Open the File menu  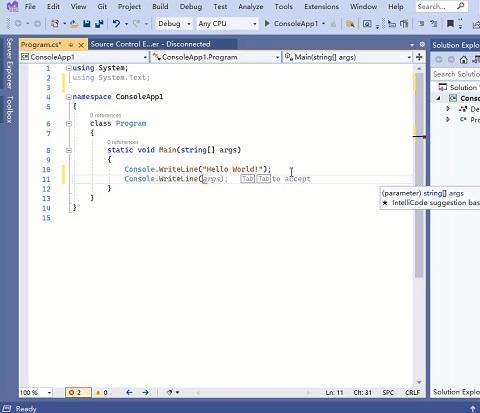(x=30, y=6)
